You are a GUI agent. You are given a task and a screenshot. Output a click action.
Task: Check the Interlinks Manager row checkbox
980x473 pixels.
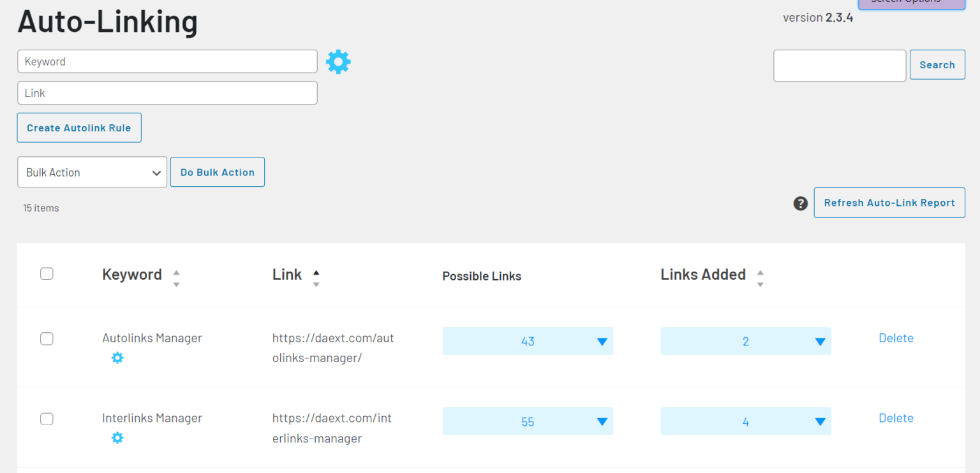(47, 419)
